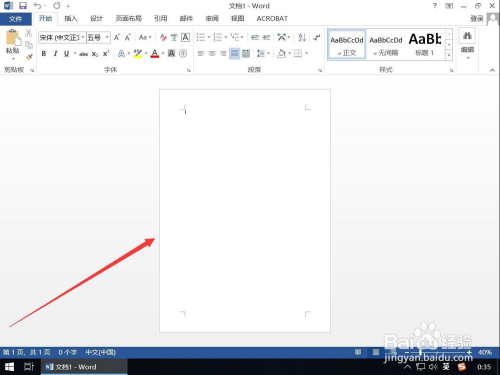500x375 pixels.
Task: Click the Save icon in title bar
Action: (x=23, y=6)
